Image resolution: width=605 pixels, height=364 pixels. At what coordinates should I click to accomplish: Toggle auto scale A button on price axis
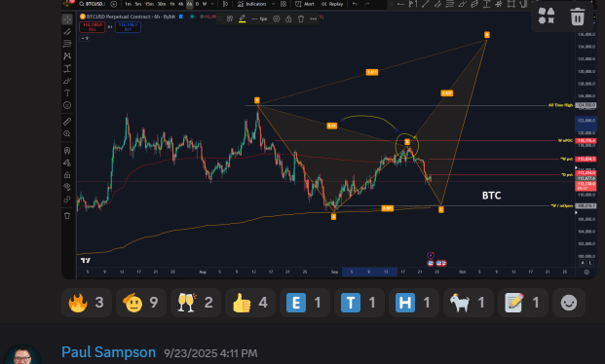pos(583,263)
